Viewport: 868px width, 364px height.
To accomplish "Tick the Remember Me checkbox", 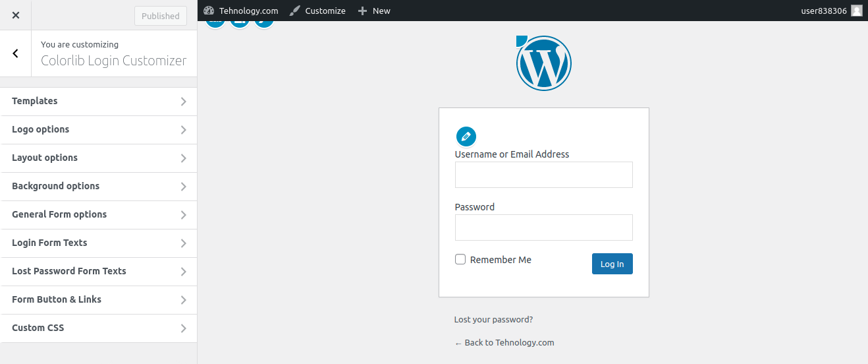I will (x=460, y=259).
